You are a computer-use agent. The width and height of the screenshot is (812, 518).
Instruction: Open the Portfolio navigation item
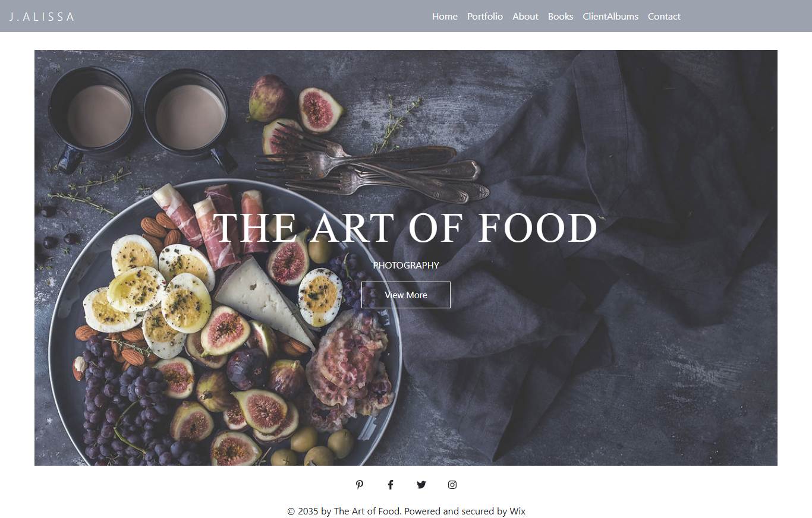485,17
